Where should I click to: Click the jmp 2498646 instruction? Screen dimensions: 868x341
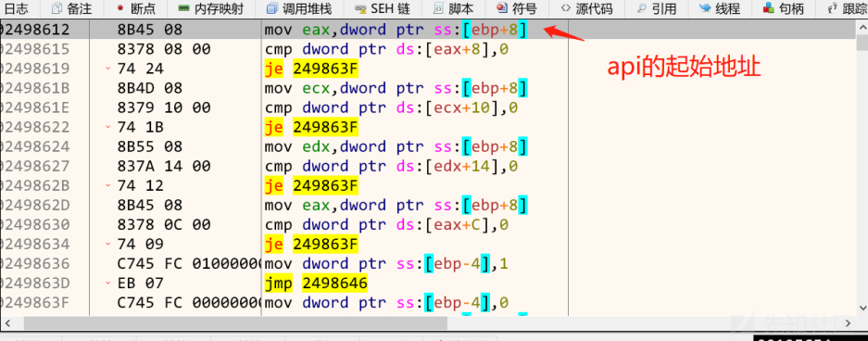click(316, 284)
